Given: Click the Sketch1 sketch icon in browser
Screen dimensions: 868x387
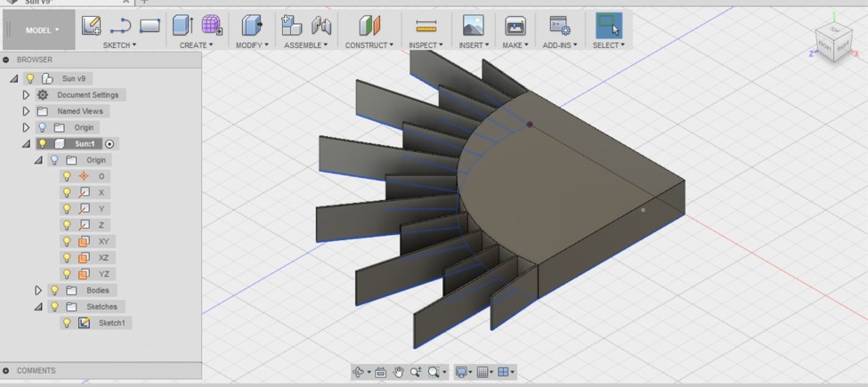Looking at the screenshot, I should [85, 323].
